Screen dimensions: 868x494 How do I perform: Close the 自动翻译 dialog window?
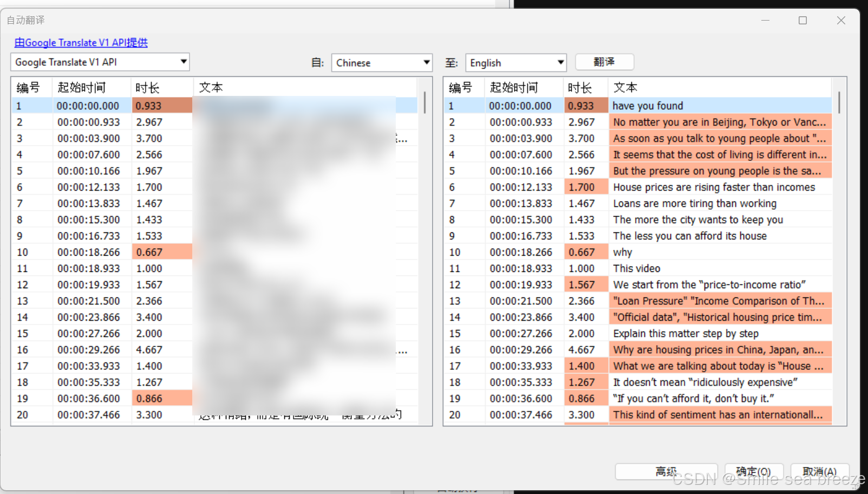coord(841,21)
